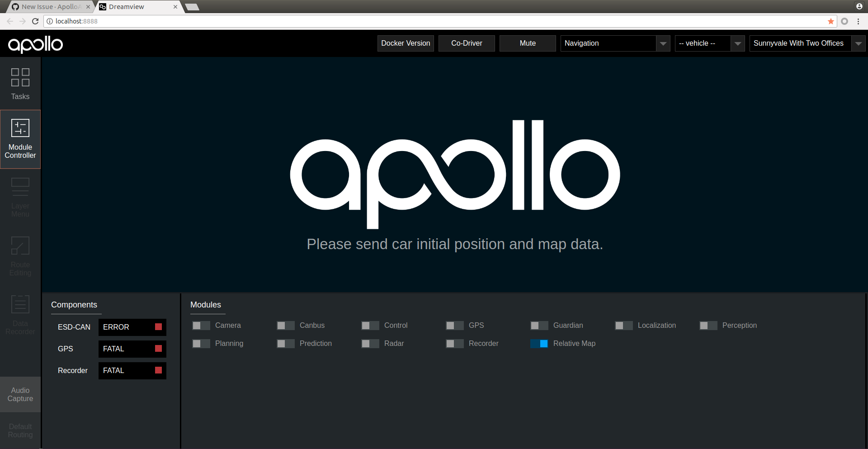
Task: Go forward with the browser forward arrow
Action: (23, 21)
